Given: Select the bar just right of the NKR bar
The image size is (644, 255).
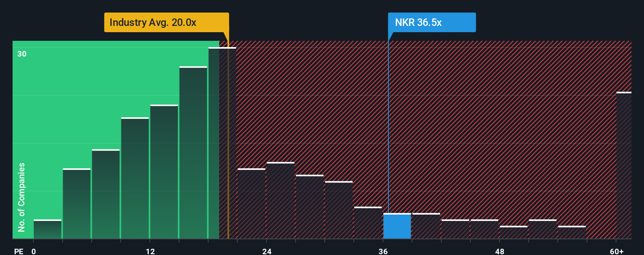Looking at the screenshot, I should point(426,226).
